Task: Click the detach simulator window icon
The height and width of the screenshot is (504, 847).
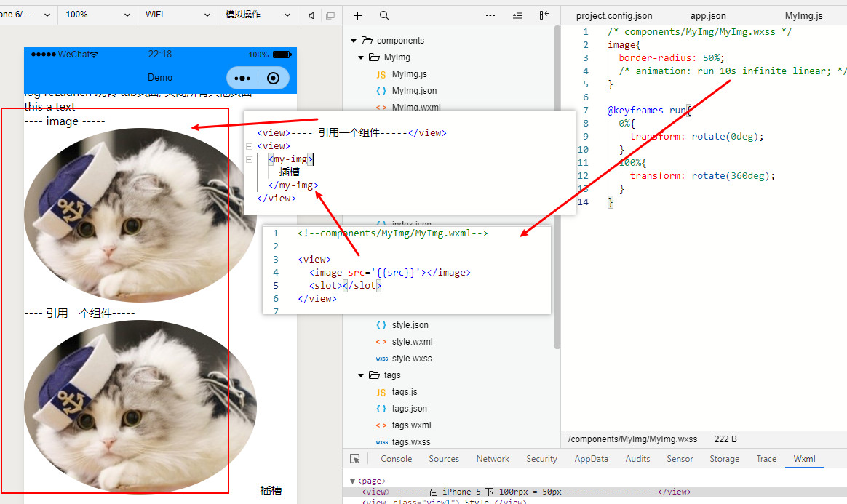Action: tap(330, 16)
